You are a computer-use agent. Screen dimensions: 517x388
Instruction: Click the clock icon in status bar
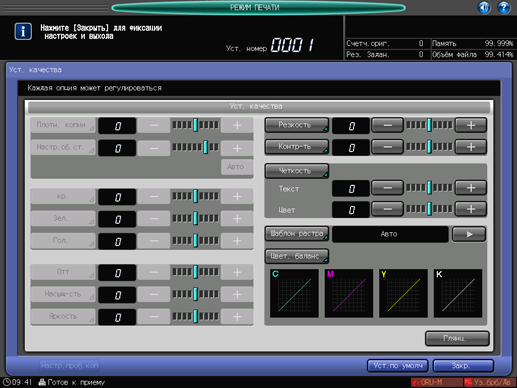pyautogui.click(x=6, y=382)
